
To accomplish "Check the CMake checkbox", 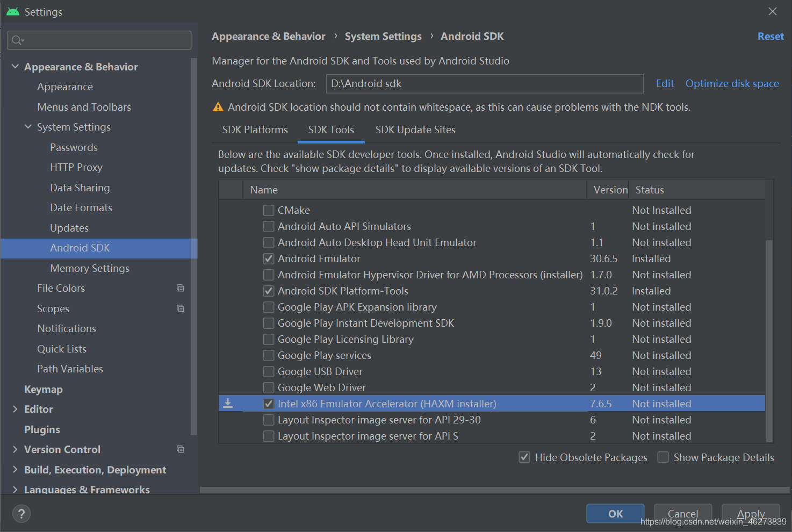I will 269,210.
